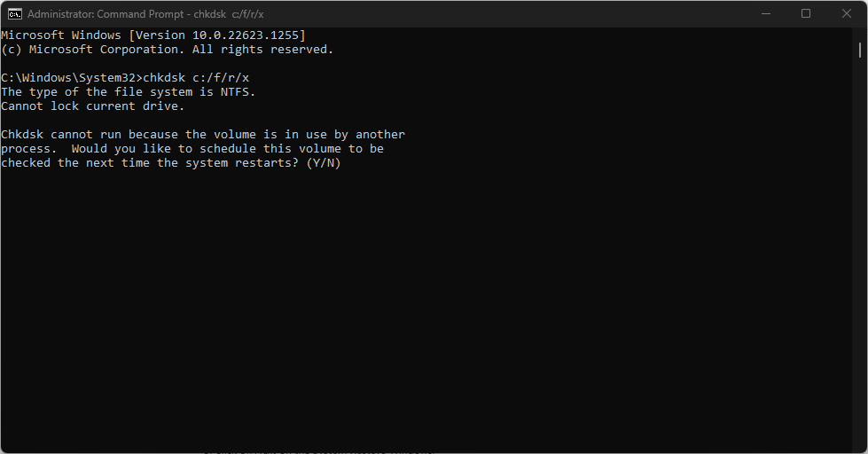The height and width of the screenshot is (454, 868).
Task: Click the Microsoft Corporation copyright line
Action: tap(167, 50)
